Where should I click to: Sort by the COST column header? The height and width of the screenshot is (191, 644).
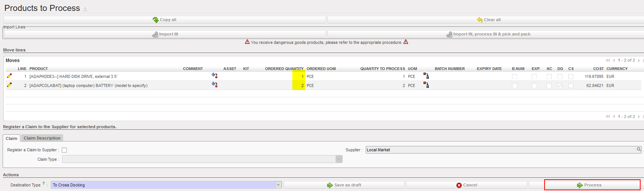(x=598, y=69)
